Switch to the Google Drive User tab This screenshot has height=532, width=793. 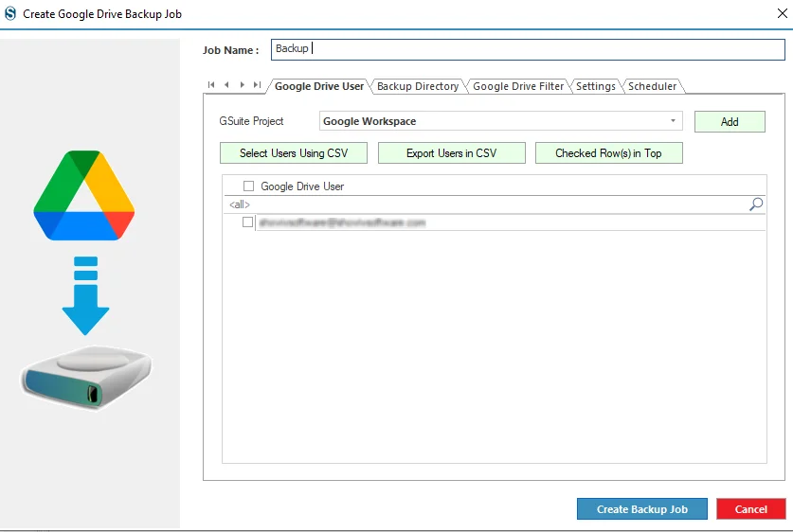(x=319, y=86)
